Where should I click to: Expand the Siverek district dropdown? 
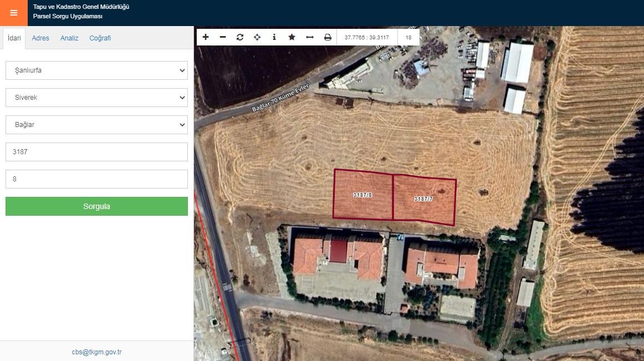96,98
